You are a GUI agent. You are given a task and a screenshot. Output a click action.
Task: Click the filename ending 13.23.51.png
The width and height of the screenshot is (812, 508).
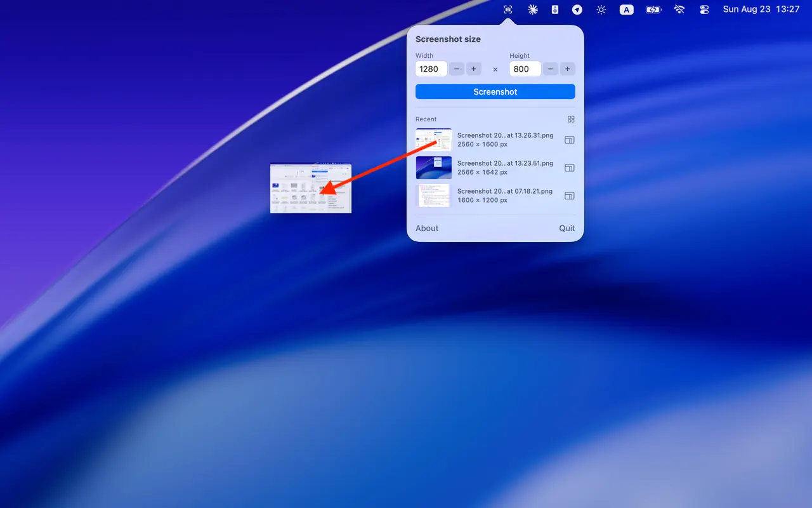click(505, 163)
